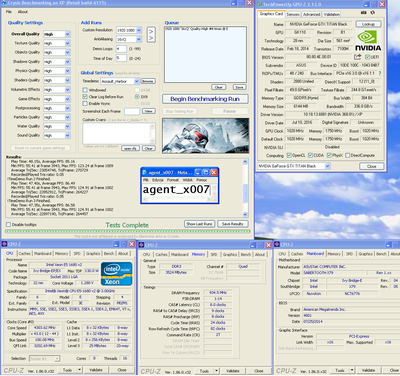Open the File menu in Crysis benchmark

tap(9, 12)
